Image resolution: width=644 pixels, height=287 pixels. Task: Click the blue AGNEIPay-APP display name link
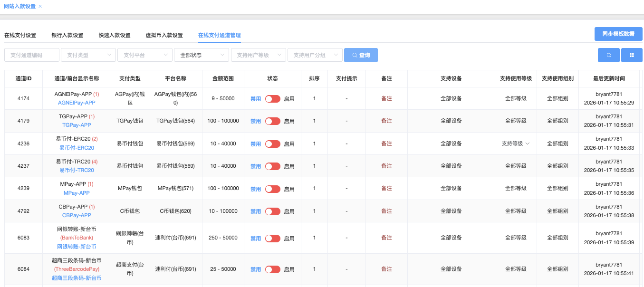point(77,103)
